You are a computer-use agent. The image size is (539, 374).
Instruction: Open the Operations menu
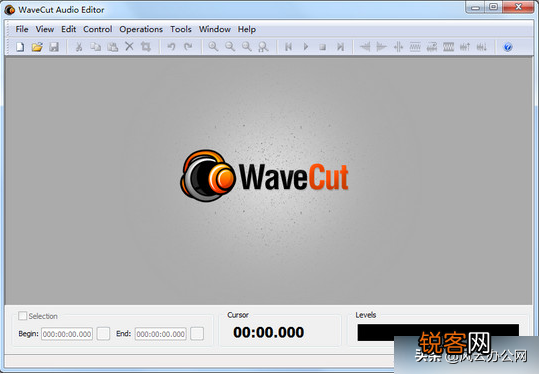coord(141,29)
